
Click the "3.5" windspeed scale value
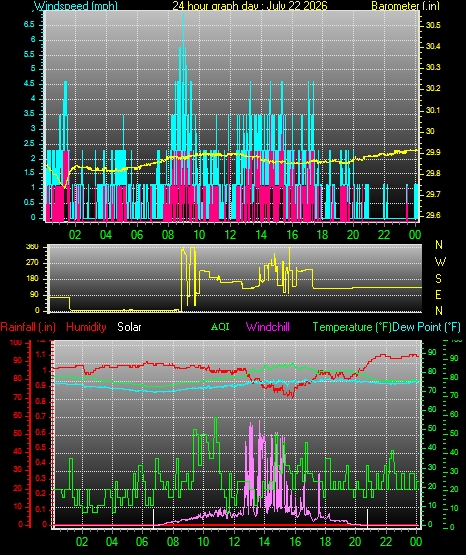point(29,114)
